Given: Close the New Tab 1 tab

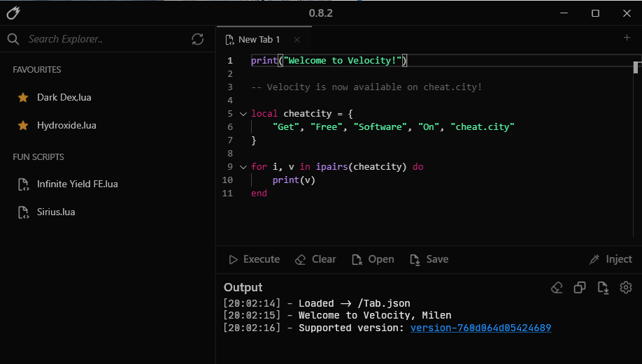Looking at the screenshot, I should pos(297,40).
